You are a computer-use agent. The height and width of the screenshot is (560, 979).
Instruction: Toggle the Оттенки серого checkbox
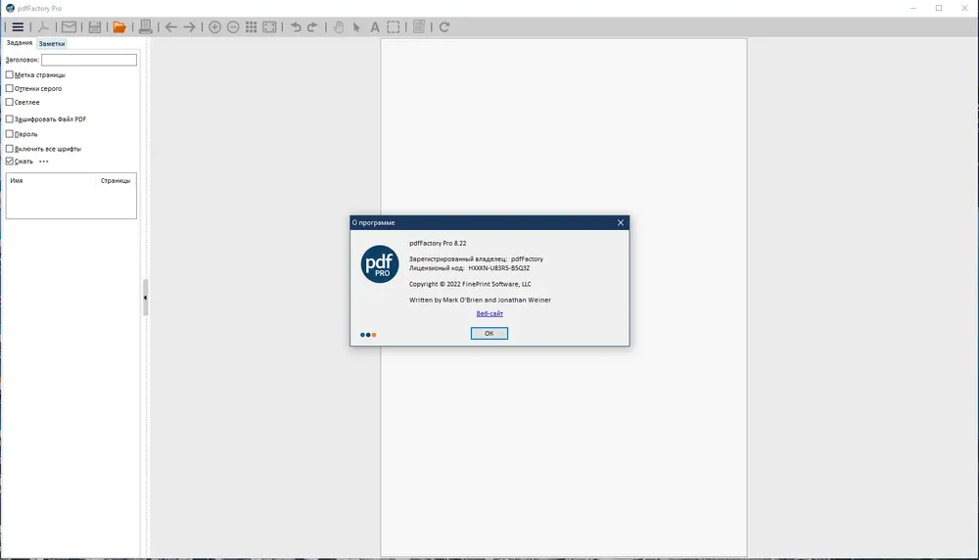pos(10,88)
